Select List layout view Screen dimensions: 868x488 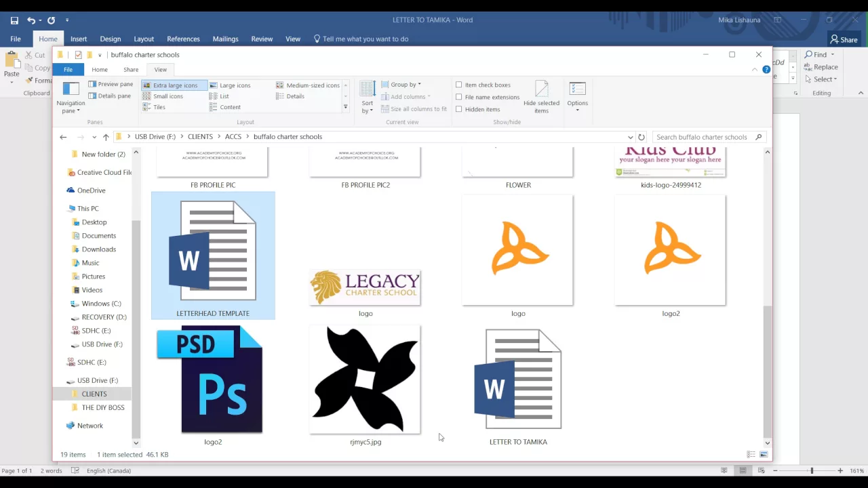[219, 96]
